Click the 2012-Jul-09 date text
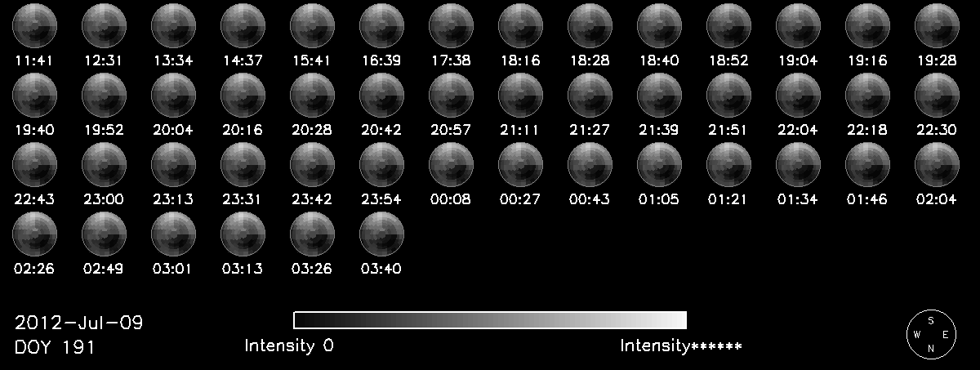The width and height of the screenshot is (980, 370). tap(78, 322)
